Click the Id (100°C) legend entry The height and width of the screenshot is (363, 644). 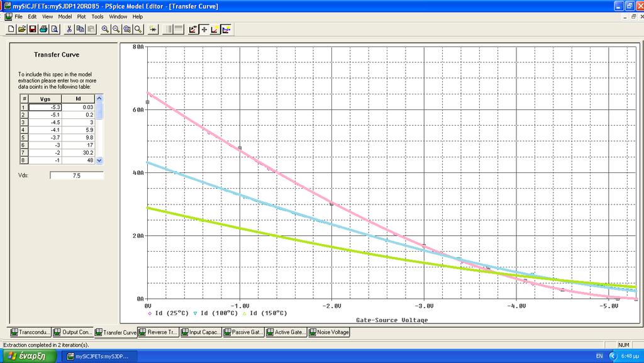click(215, 313)
